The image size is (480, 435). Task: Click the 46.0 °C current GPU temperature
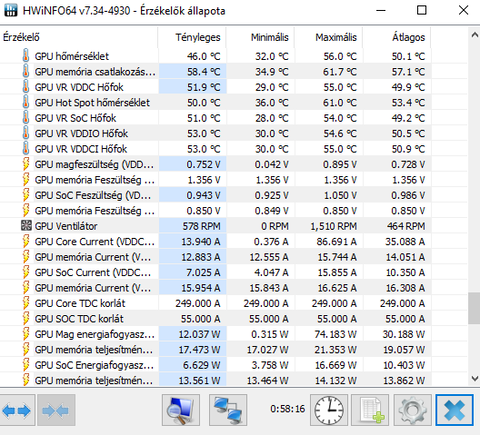(x=204, y=56)
